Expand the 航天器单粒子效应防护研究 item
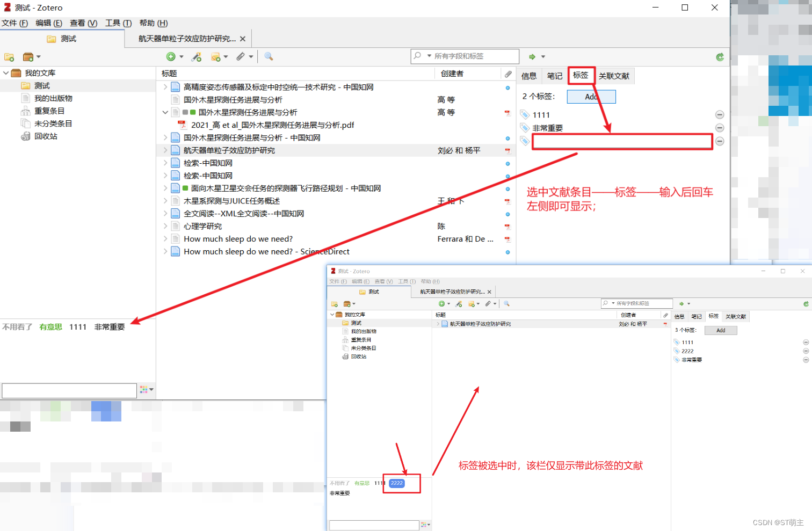Viewport: 812px width, 531px height. click(165, 150)
